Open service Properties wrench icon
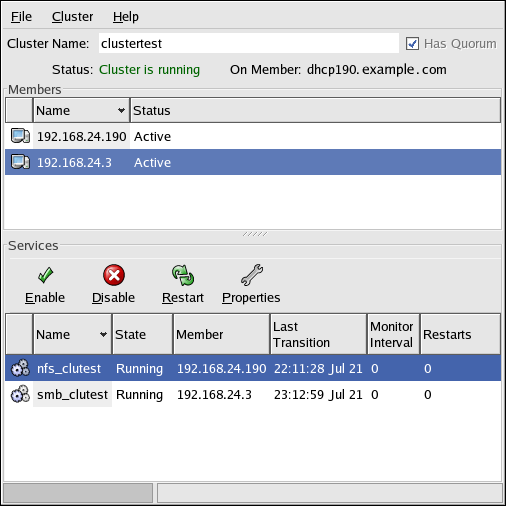The height and width of the screenshot is (506, 506). point(252,275)
